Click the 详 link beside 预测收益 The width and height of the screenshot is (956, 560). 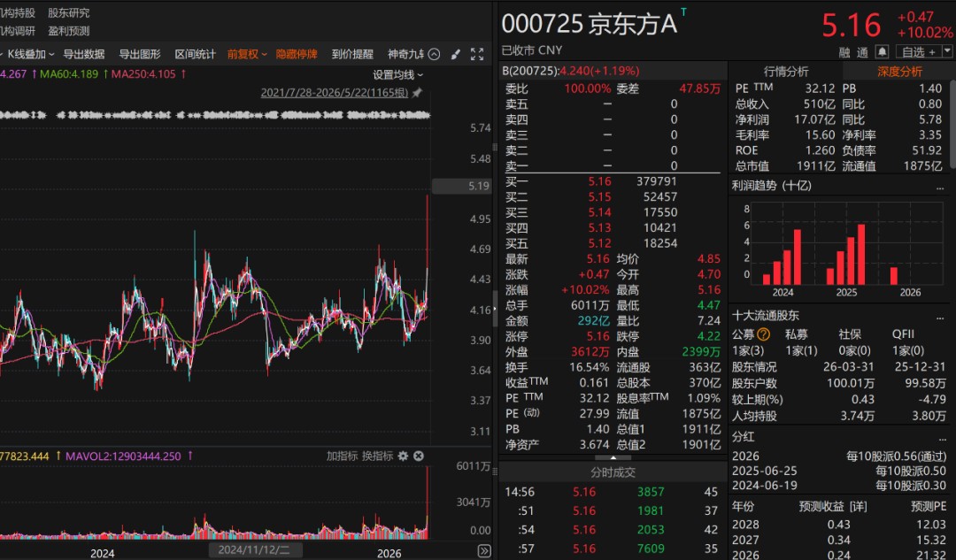859,506
